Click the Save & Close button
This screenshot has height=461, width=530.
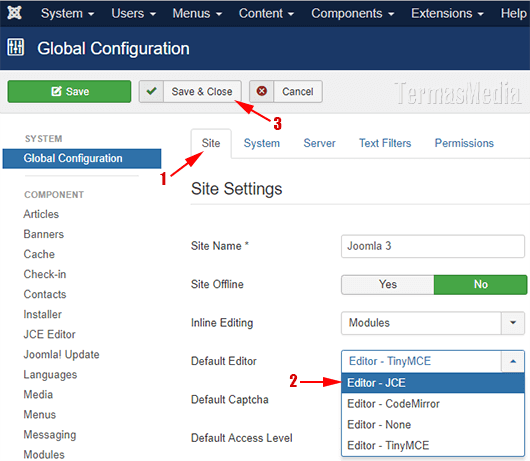190,91
